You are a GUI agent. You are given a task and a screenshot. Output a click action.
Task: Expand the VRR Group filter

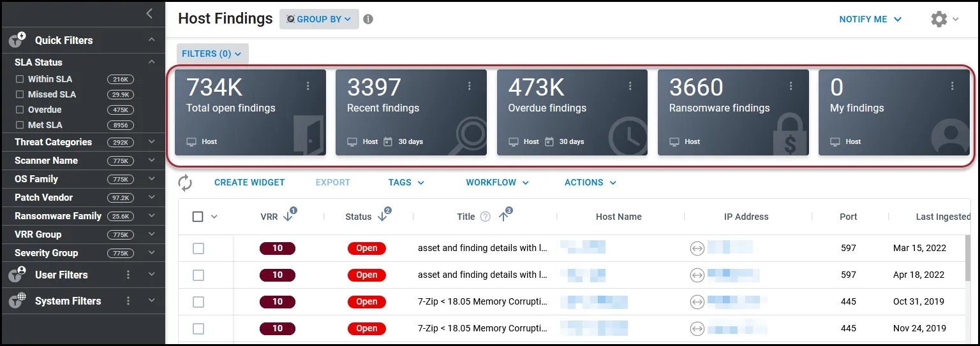click(x=152, y=234)
